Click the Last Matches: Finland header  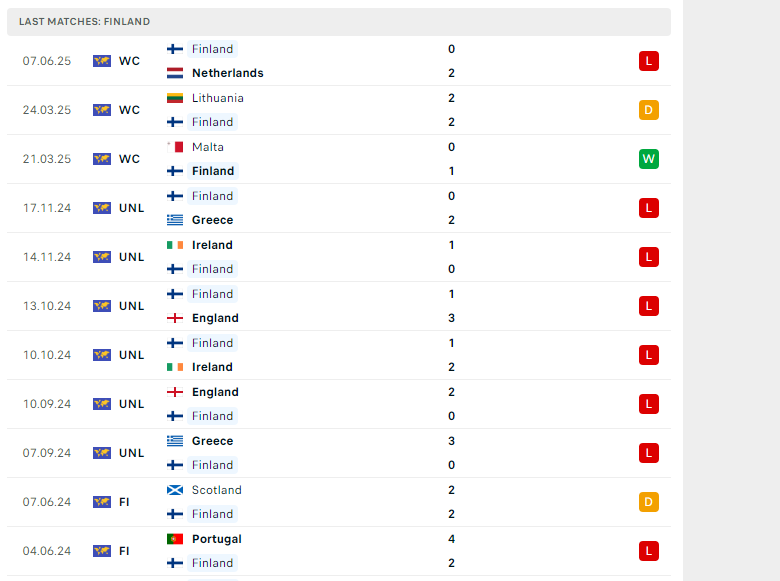coord(85,21)
